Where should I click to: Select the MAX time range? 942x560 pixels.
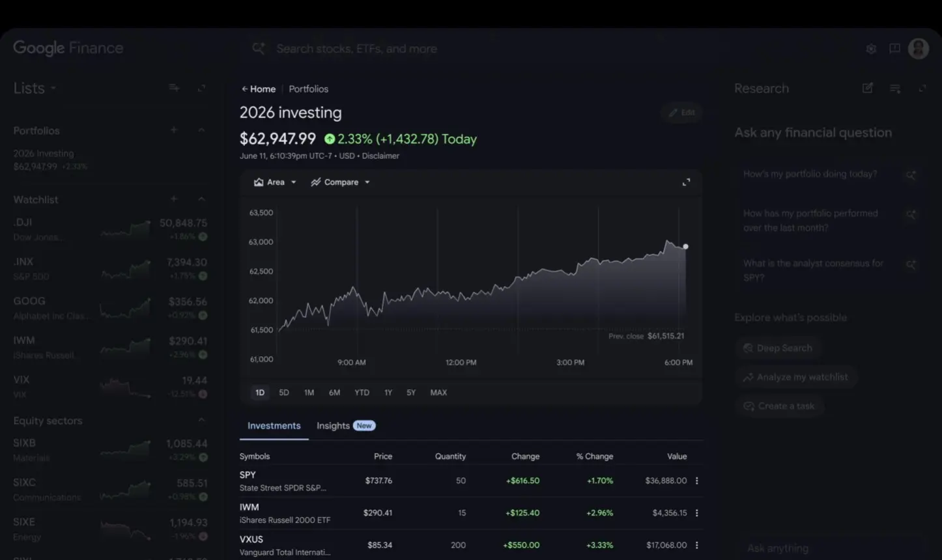click(438, 393)
